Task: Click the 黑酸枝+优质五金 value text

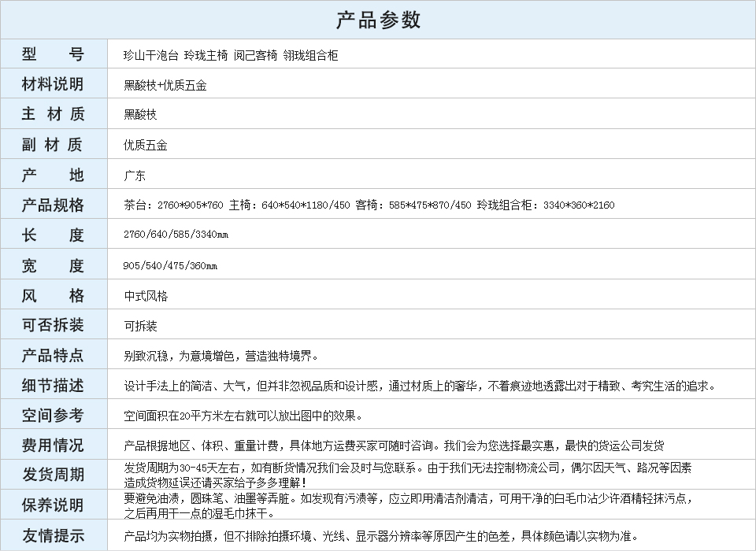Action: click(165, 85)
